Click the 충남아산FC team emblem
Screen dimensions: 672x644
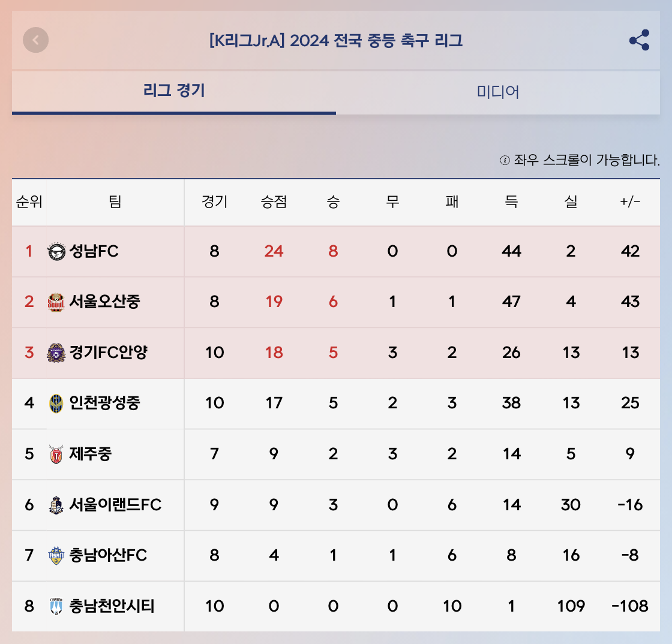55,556
